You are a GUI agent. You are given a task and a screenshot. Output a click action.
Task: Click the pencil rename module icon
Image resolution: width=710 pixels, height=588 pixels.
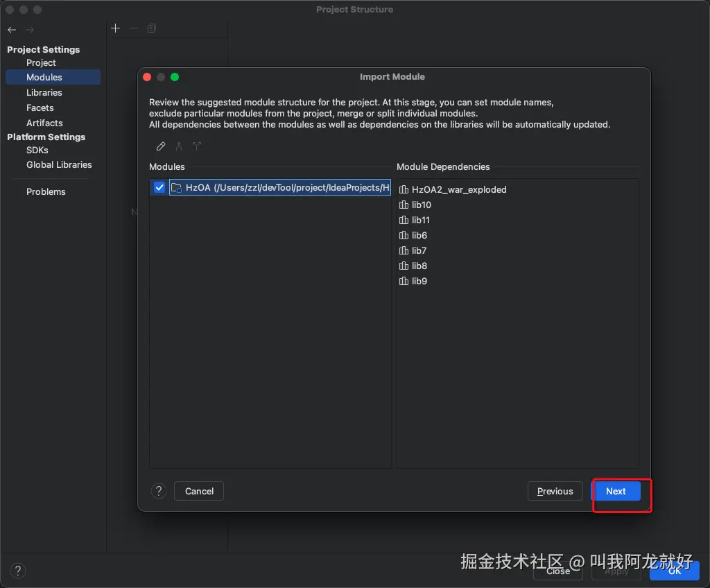[x=161, y=146]
